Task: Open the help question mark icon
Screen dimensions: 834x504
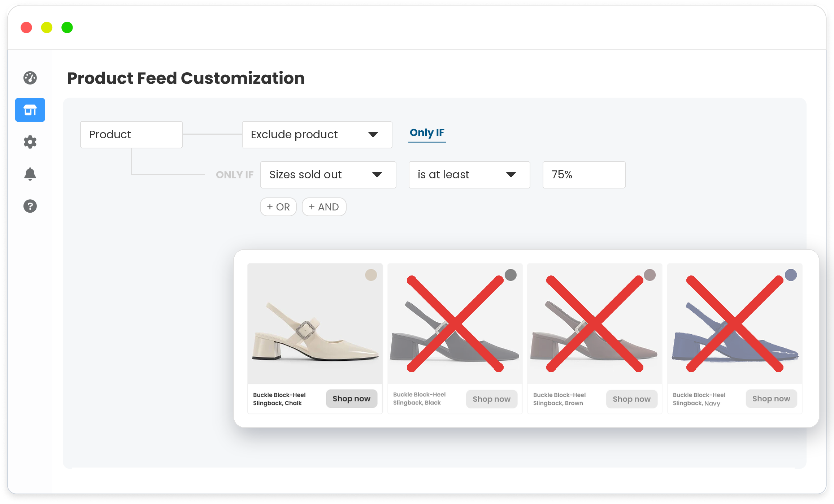Action: coord(30,206)
